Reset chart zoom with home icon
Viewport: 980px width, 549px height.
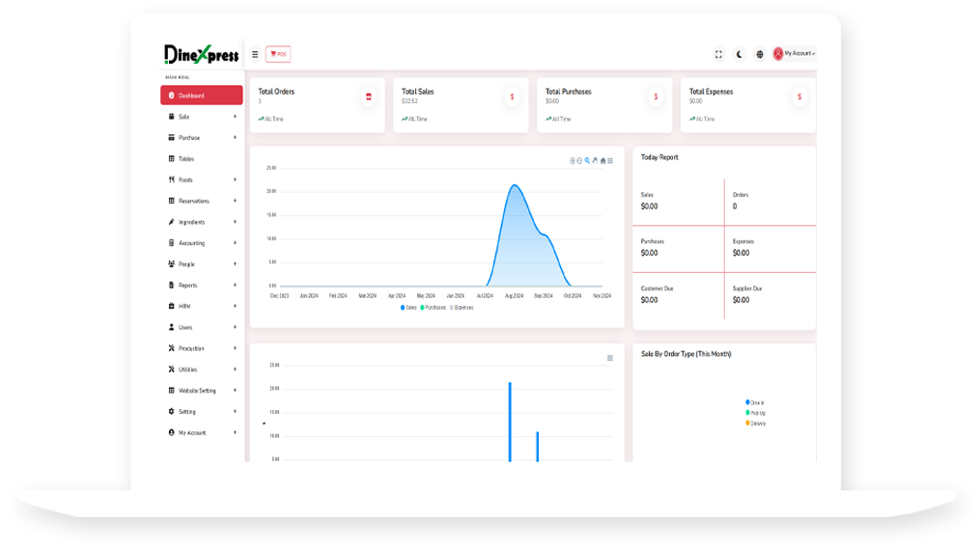602,160
